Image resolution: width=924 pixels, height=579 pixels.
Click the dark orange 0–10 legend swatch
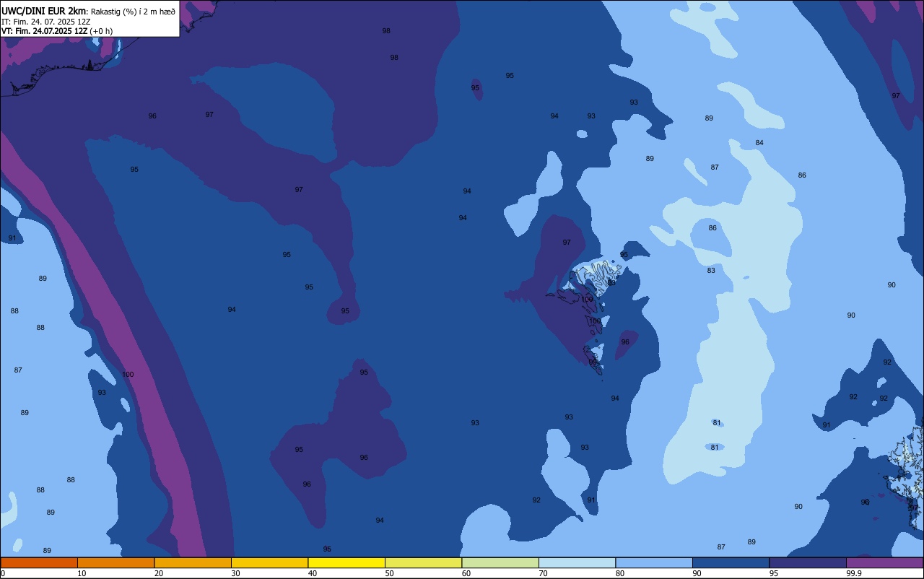click(39, 562)
